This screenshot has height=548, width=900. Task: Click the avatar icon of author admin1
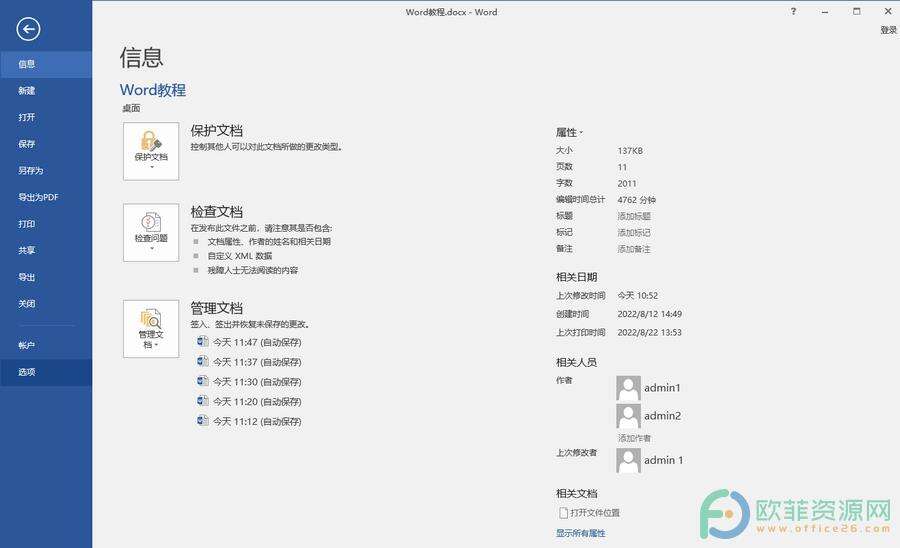(x=628, y=388)
